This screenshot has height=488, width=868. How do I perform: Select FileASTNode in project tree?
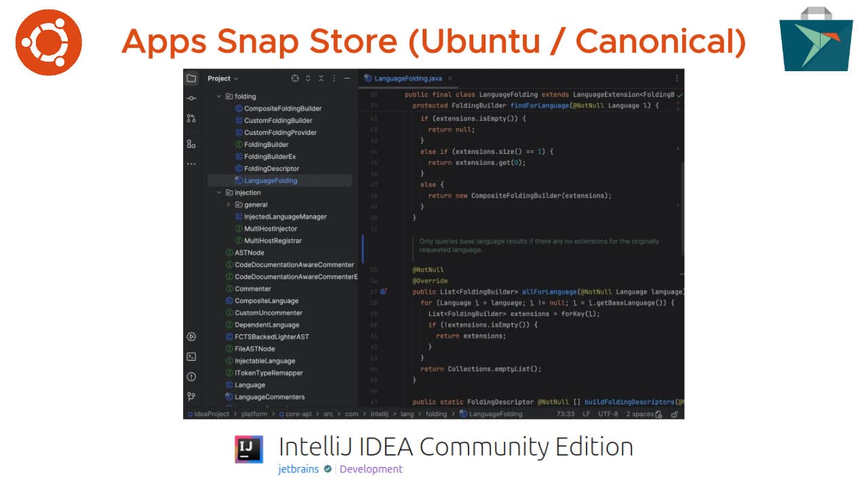[x=250, y=349]
